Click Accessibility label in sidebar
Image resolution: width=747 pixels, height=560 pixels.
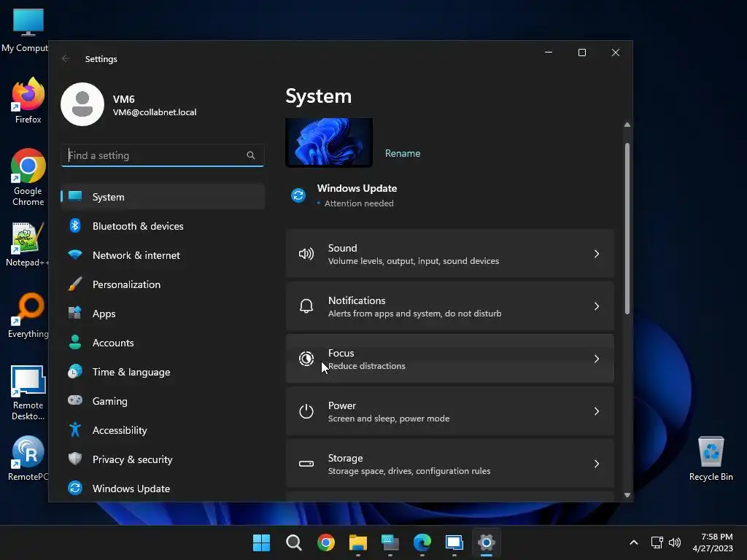(x=120, y=430)
